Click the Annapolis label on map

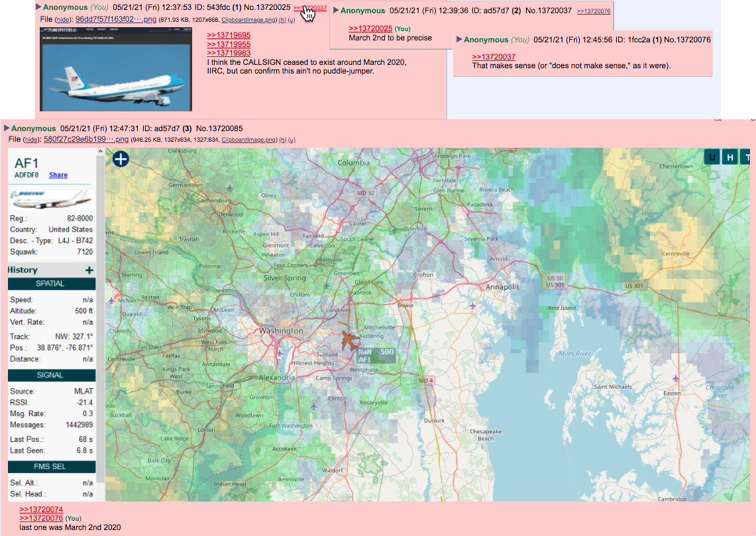(x=502, y=287)
